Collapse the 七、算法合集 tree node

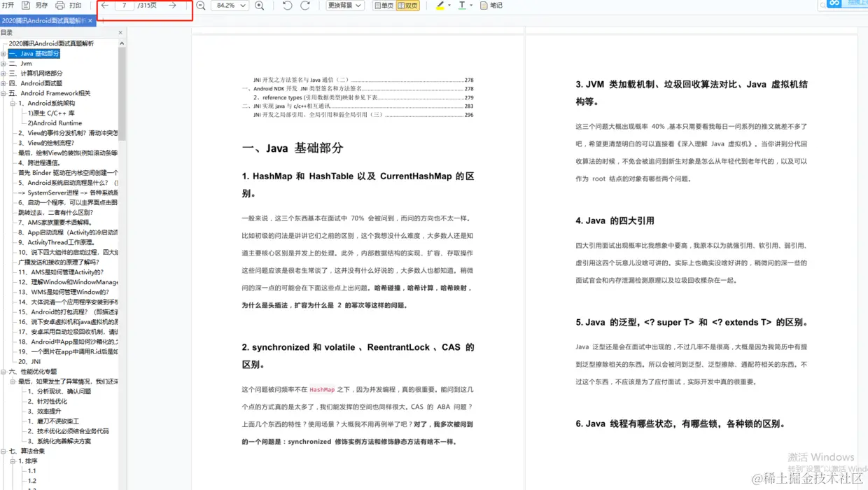point(3,451)
